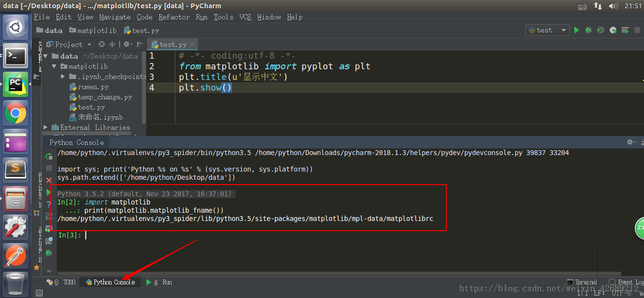Open the Terminal tool window
This screenshot has height=298, width=644.
pos(582,282)
